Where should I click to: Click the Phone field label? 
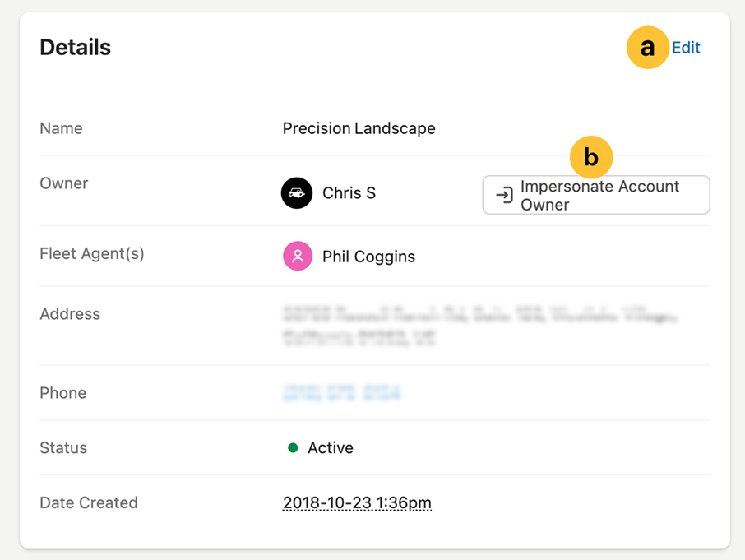click(63, 393)
